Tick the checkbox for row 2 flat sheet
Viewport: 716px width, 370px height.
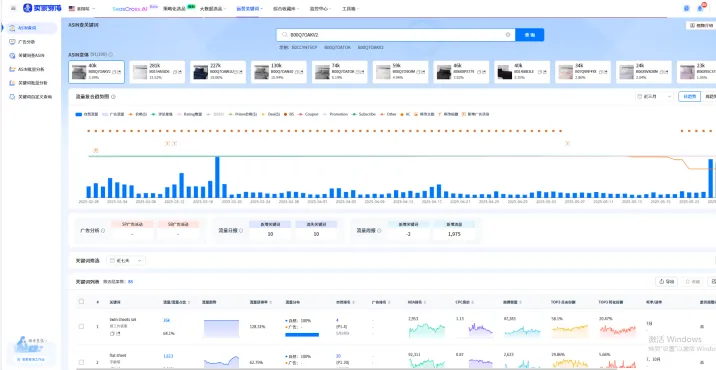81,362
